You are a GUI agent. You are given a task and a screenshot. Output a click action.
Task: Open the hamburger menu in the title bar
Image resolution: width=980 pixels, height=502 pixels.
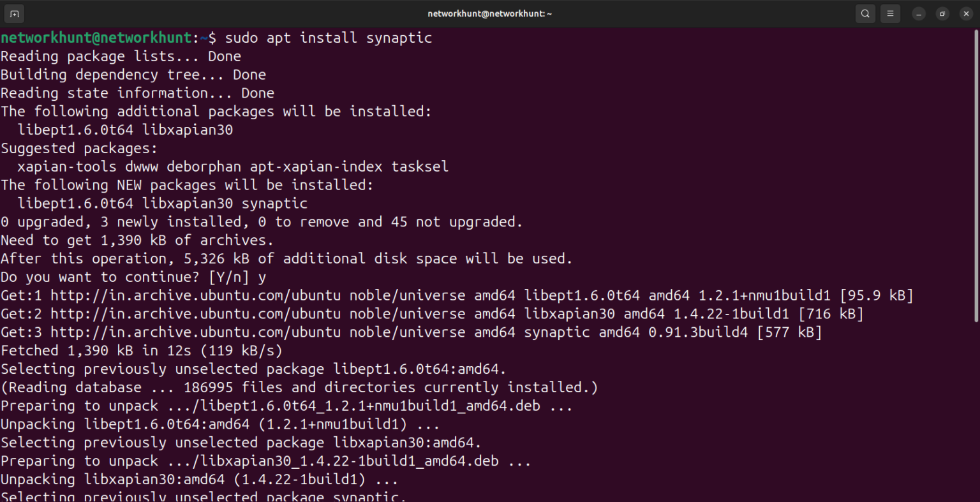click(x=890, y=13)
